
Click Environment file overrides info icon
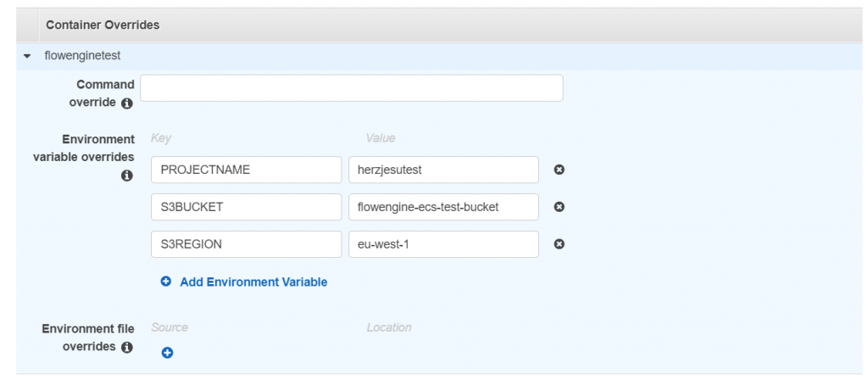(x=127, y=348)
